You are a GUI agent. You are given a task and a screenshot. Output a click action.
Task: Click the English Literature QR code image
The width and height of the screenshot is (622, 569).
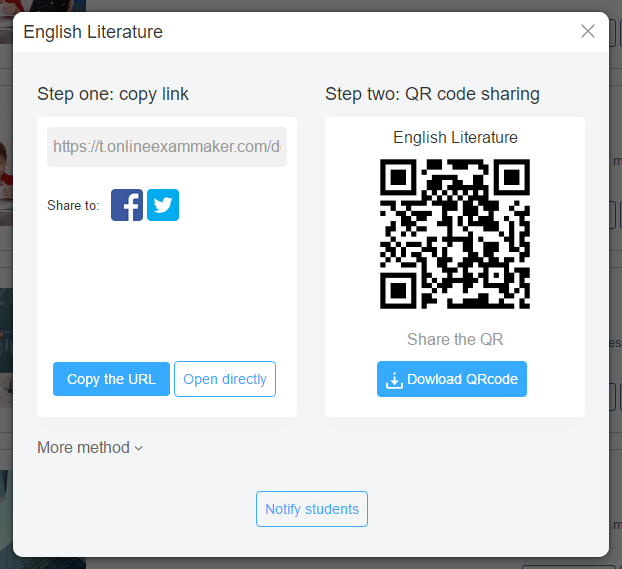(x=455, y=234)
